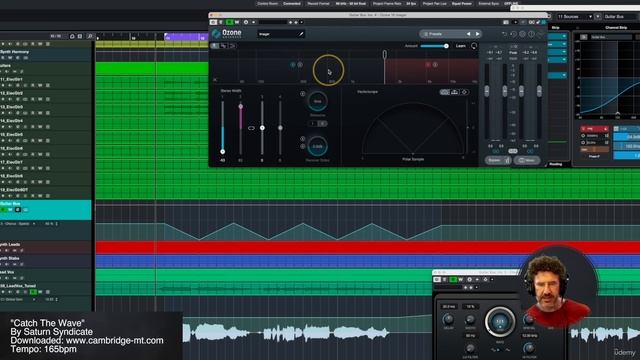Image resolution: width=640 pixels, height=360 pixels.
Task: Enable Read automation on 11_ElecGtr1 track
Action: click(x=33, y=85)
